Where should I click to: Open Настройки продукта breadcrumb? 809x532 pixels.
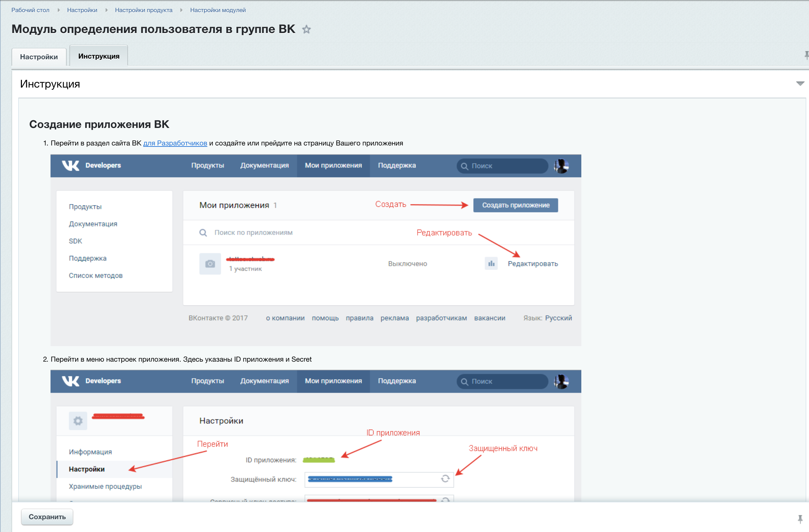144,10
